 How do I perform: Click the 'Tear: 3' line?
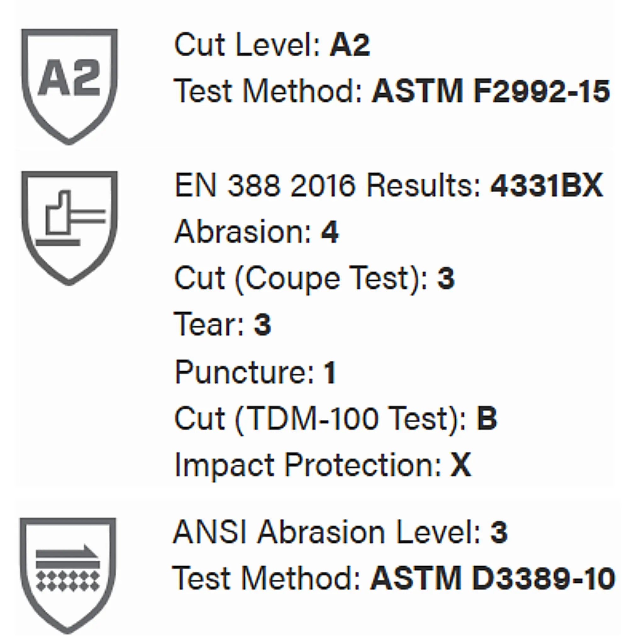[223, 324]
